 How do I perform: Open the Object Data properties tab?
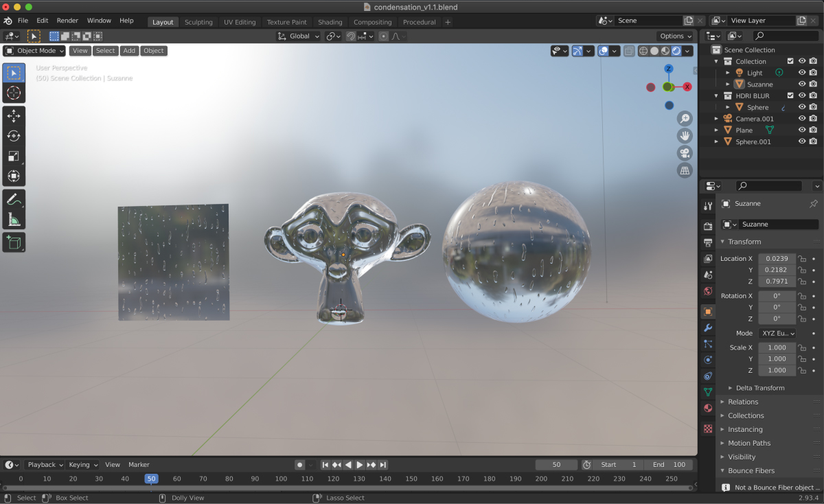point(708,392)
